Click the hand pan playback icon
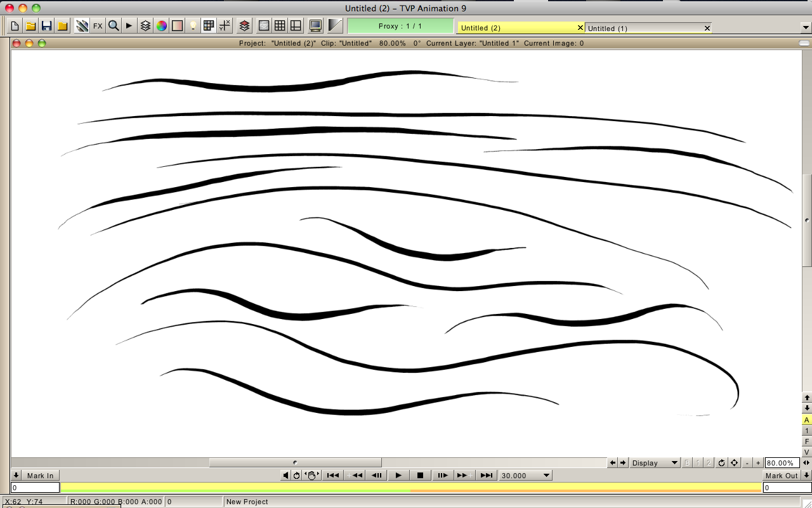 (311, 476)
